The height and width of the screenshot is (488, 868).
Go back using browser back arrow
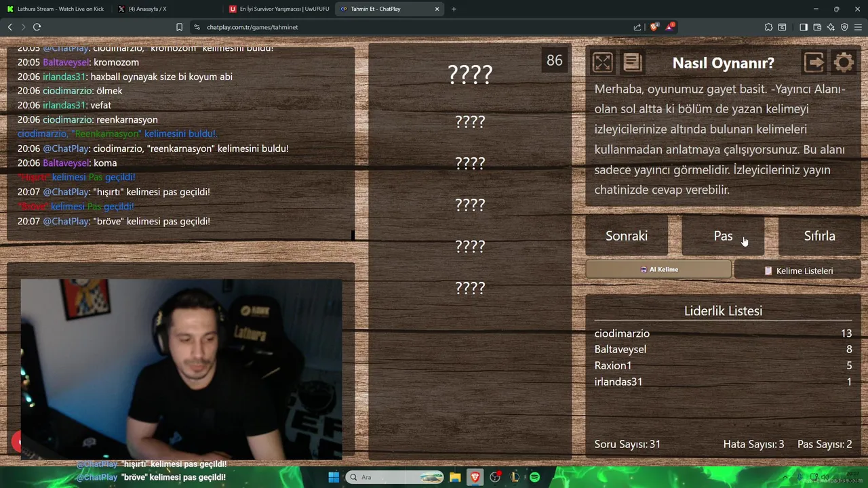9,27
